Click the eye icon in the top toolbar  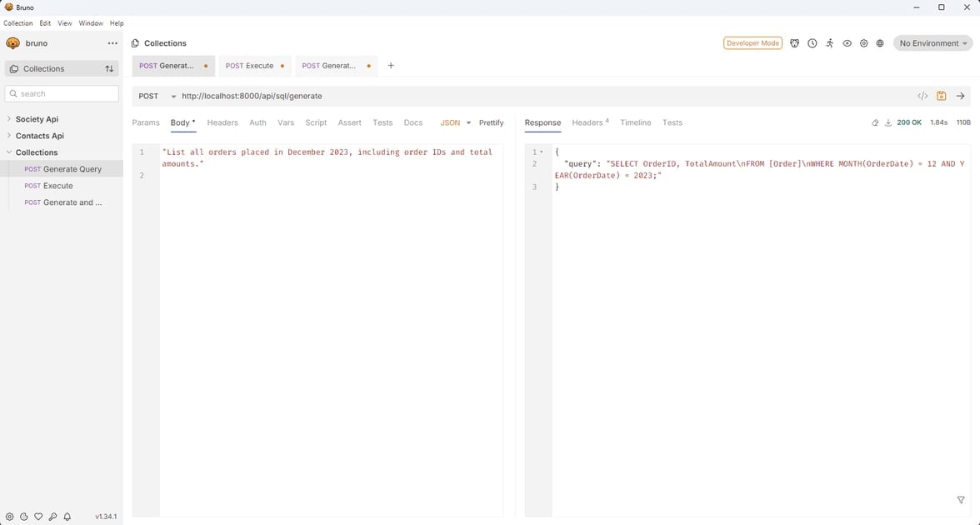(847, 43)
